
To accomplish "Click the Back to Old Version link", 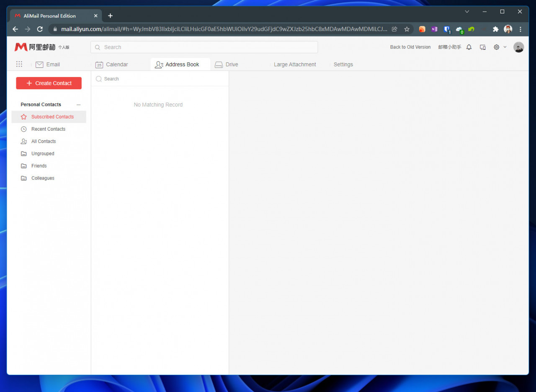I will 410,47.
